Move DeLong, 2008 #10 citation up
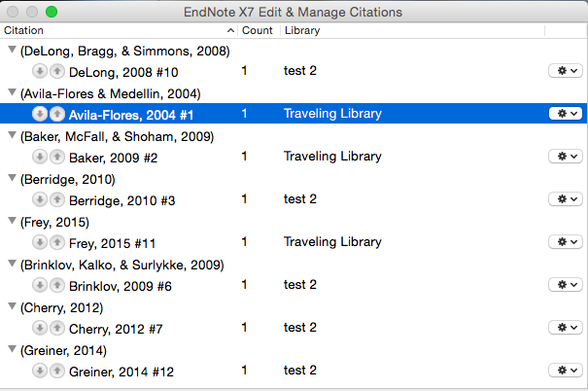 click(x=56, y=72)
